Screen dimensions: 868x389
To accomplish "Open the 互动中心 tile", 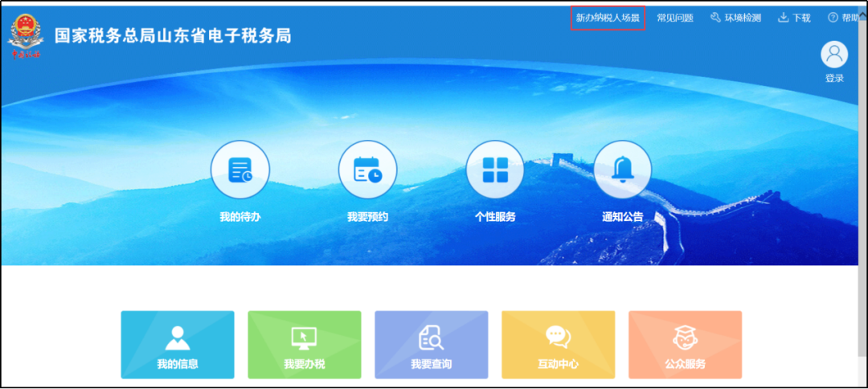I will (x=558, y=345).
